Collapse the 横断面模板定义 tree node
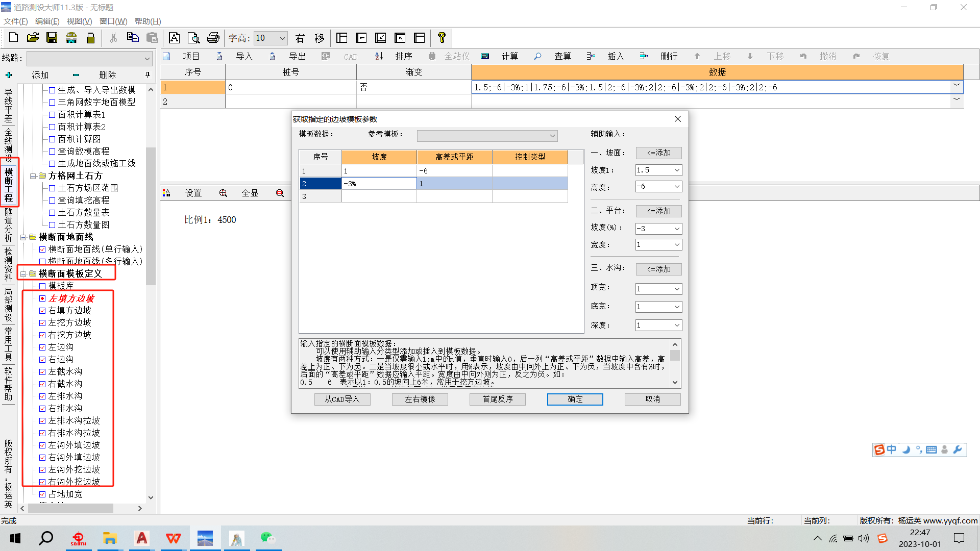Viewport: 980px width, 551px height. (23, 274)
